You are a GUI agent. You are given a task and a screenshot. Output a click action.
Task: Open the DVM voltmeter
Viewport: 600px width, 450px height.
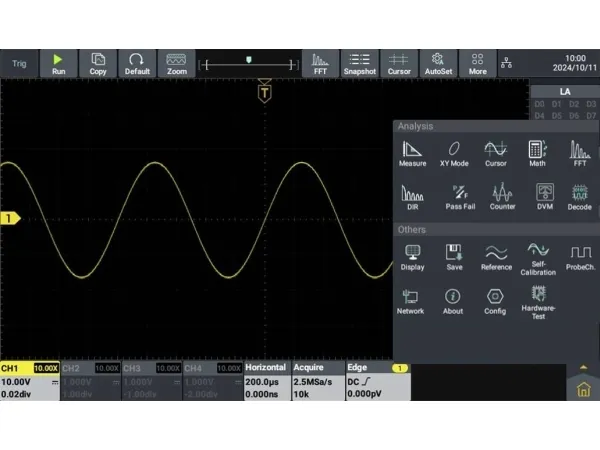544,196
